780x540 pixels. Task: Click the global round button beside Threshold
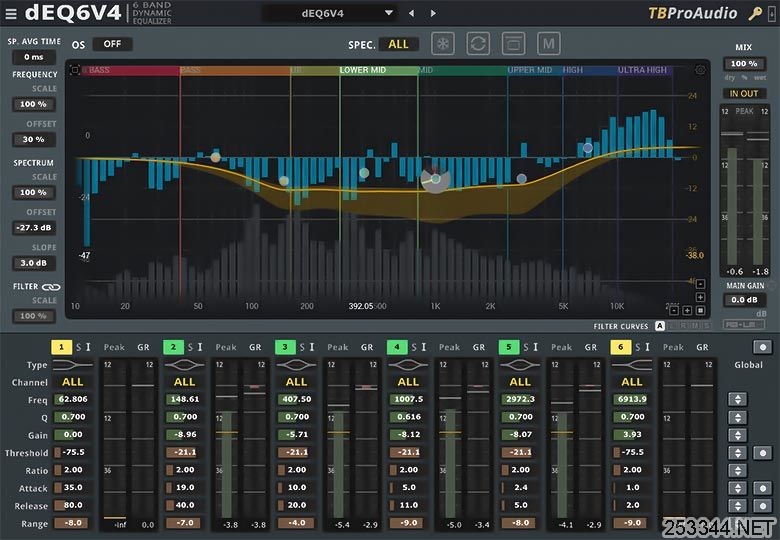coord(763,453)
